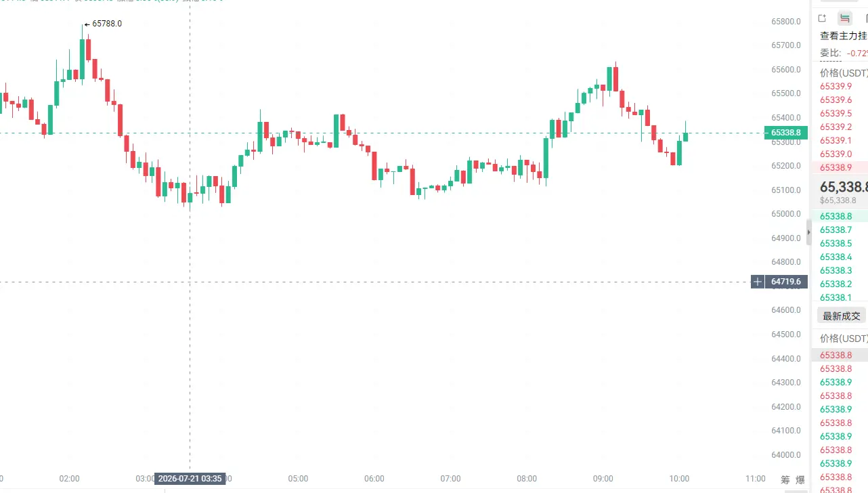Click the 查看主力挂 link
The image size is (868, 493).
coord(844,36)
